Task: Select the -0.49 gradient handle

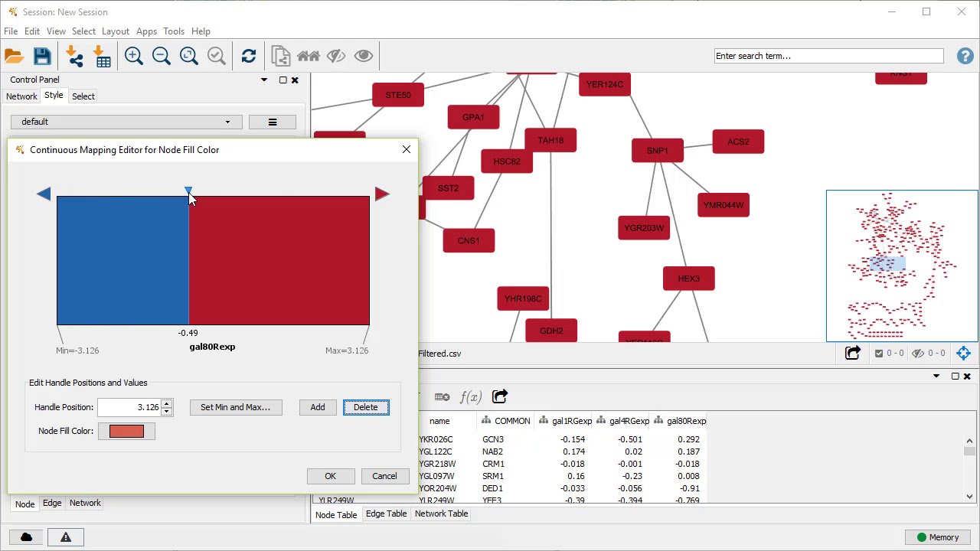Action: click(188, 191)
